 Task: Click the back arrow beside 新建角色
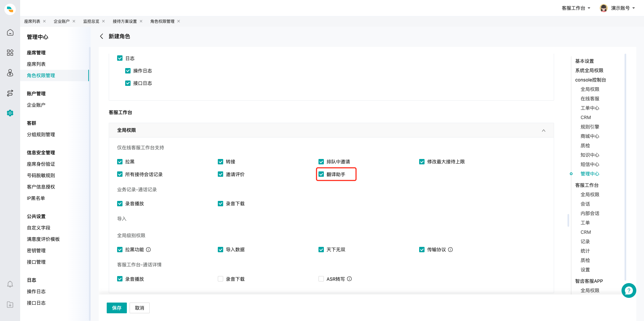(101, 36)
